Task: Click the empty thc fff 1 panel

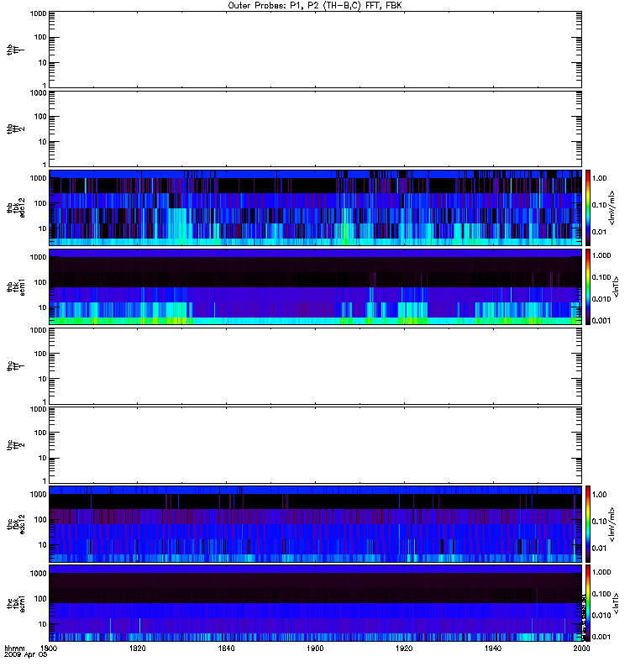Action: point(315,366)
